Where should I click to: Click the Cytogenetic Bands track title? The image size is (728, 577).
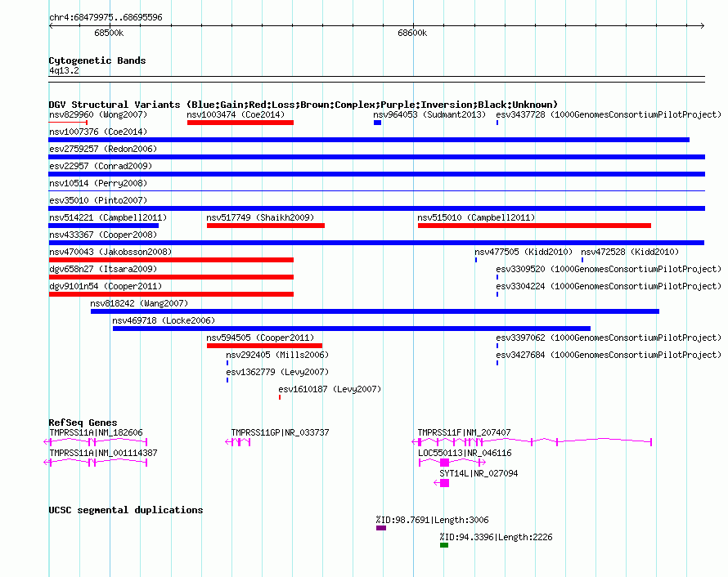pos(97,60)
